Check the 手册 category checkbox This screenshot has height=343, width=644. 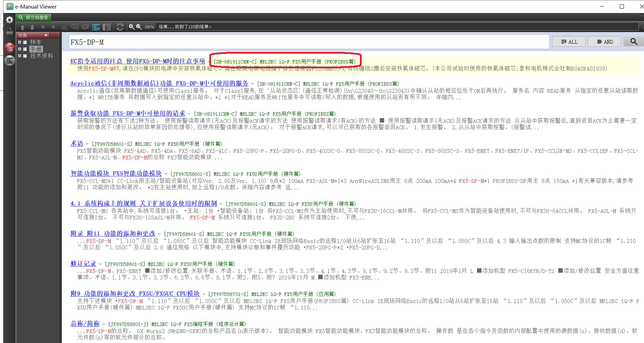pos(25,49)
